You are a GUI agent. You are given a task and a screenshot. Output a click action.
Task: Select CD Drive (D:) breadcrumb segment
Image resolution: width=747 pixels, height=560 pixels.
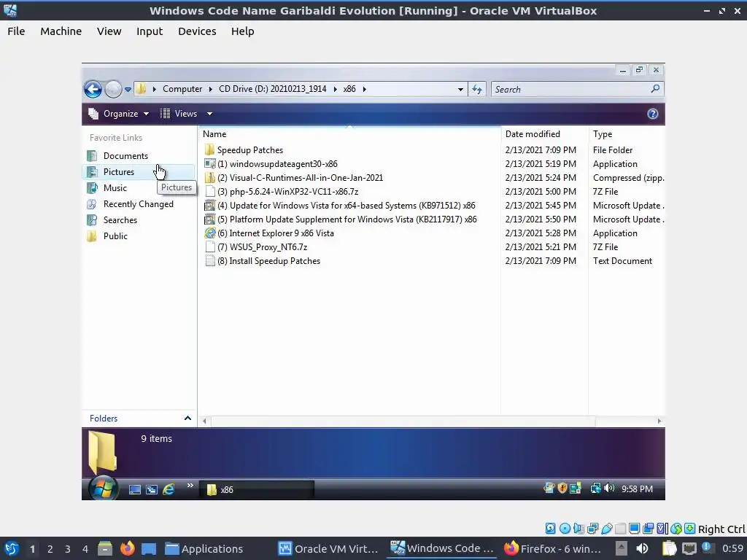tap(273, 89)
